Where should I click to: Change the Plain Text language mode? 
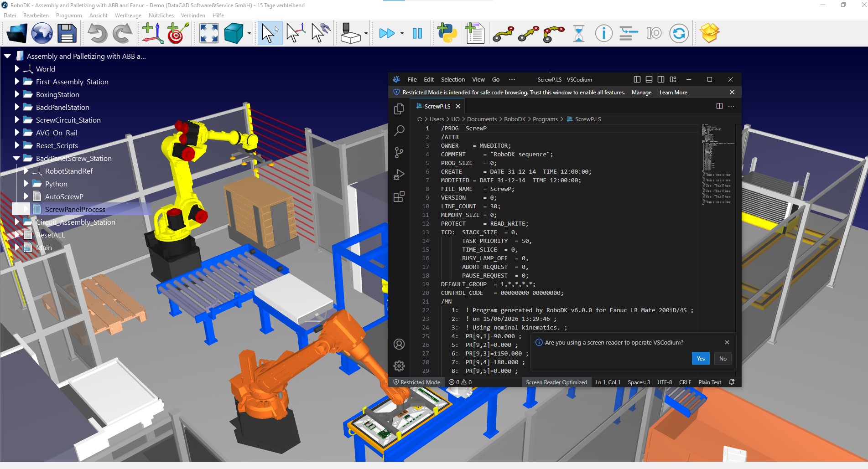coord(710,382)
